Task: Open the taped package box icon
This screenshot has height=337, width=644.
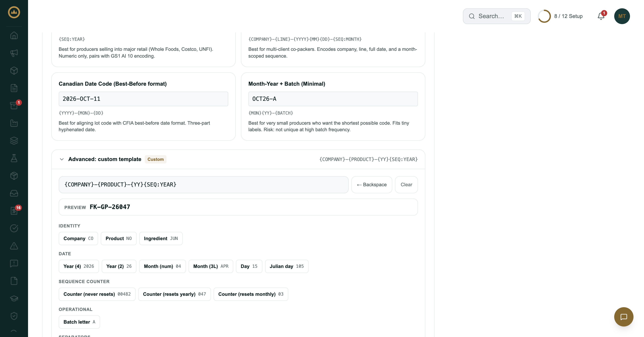Action: click(x=14, y=176)
